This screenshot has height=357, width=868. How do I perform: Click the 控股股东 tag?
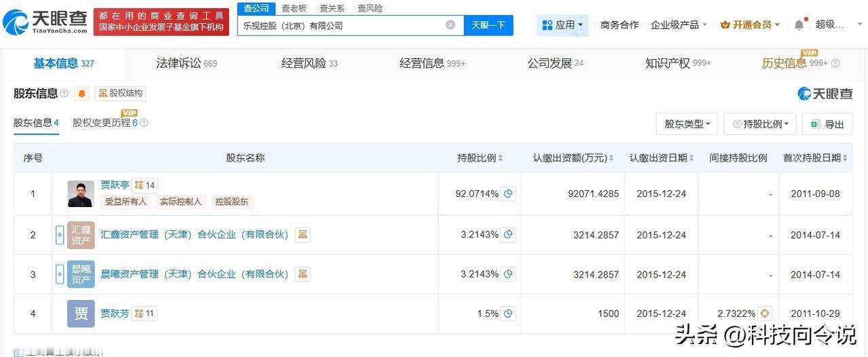[x=232, y=202]
